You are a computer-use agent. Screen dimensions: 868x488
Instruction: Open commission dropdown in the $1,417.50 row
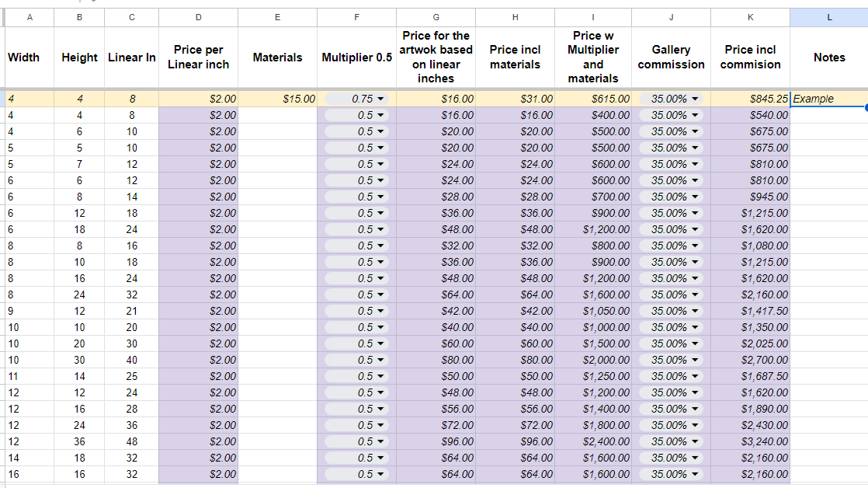[x=671, y=311]
